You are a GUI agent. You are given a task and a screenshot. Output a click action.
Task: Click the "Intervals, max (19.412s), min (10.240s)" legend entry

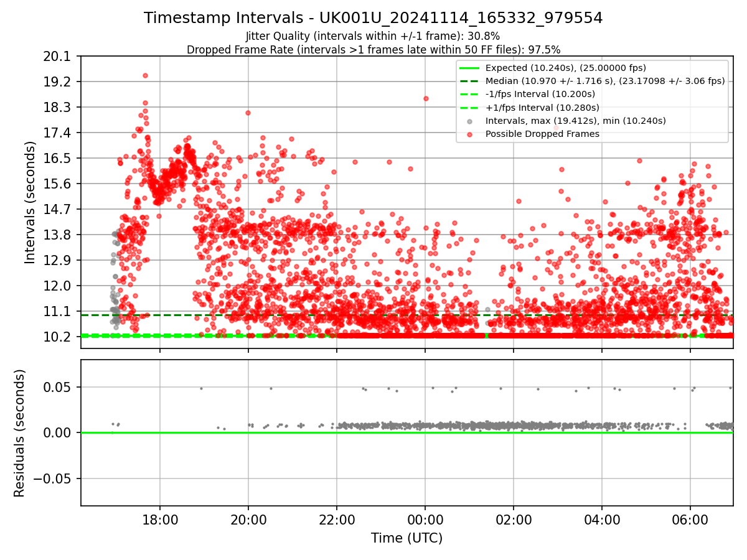576,121
